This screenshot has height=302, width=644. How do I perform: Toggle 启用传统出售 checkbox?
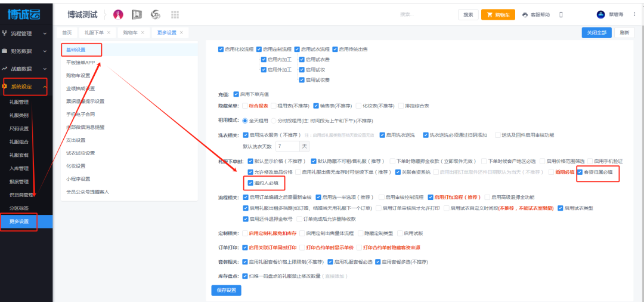click(335, 49)
